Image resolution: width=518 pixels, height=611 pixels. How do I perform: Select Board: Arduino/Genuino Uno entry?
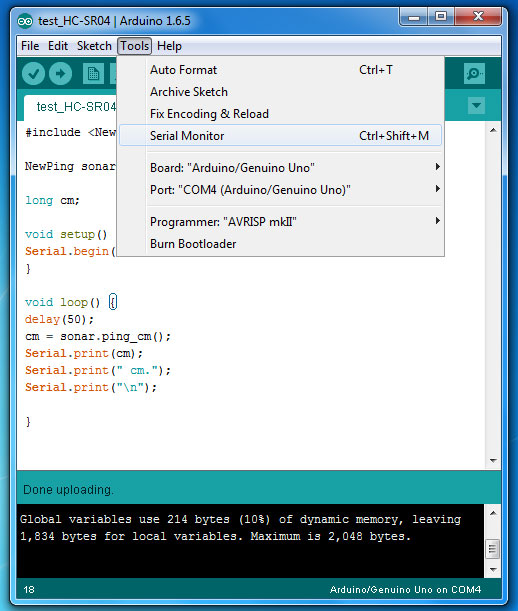click(280, 168)
